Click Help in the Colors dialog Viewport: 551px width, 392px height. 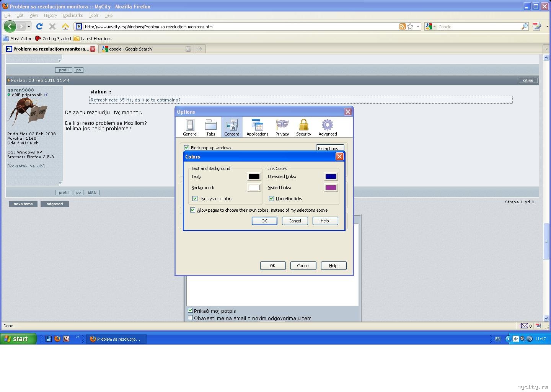pos(325,221)
